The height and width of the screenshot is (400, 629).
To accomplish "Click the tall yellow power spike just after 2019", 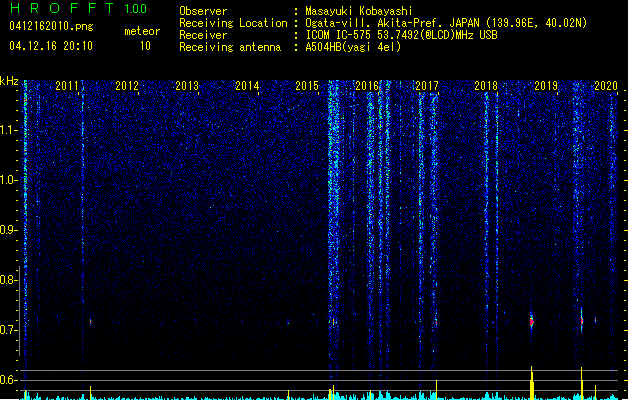I will point(582,383).
